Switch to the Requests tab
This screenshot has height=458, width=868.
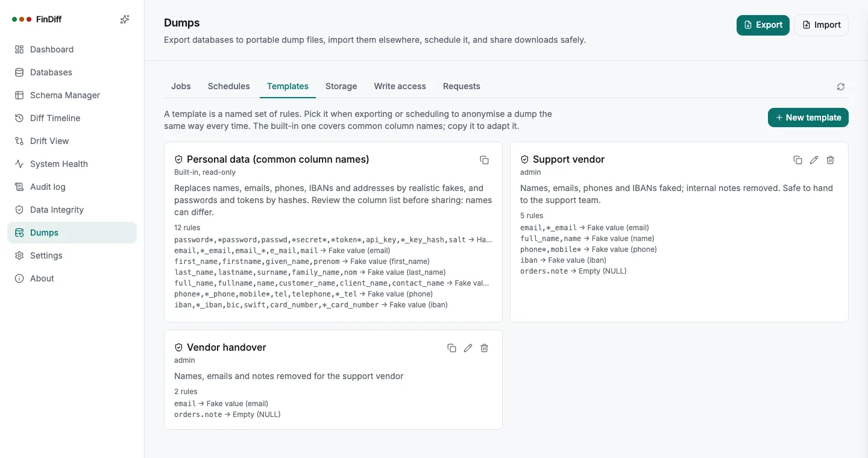(461, 86)
